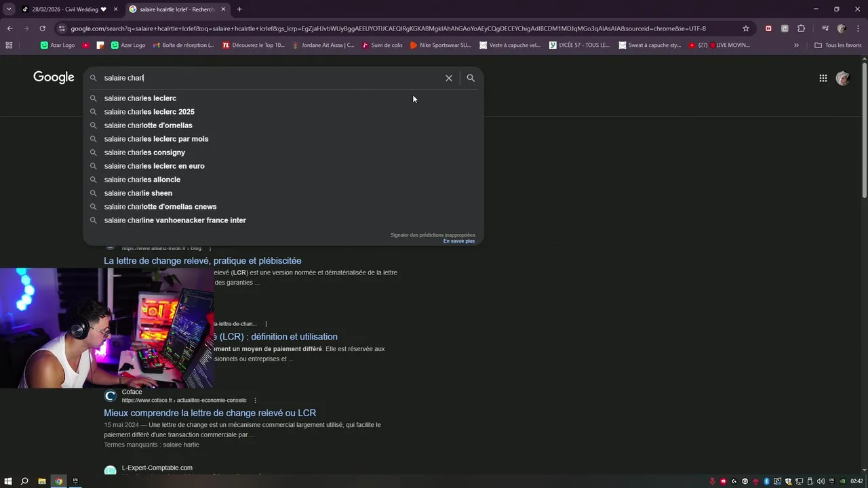Click the taskbar clock 02:42
Image resolution: width=868 pixels, height=488 pixels.
click(x=856, y=481)
